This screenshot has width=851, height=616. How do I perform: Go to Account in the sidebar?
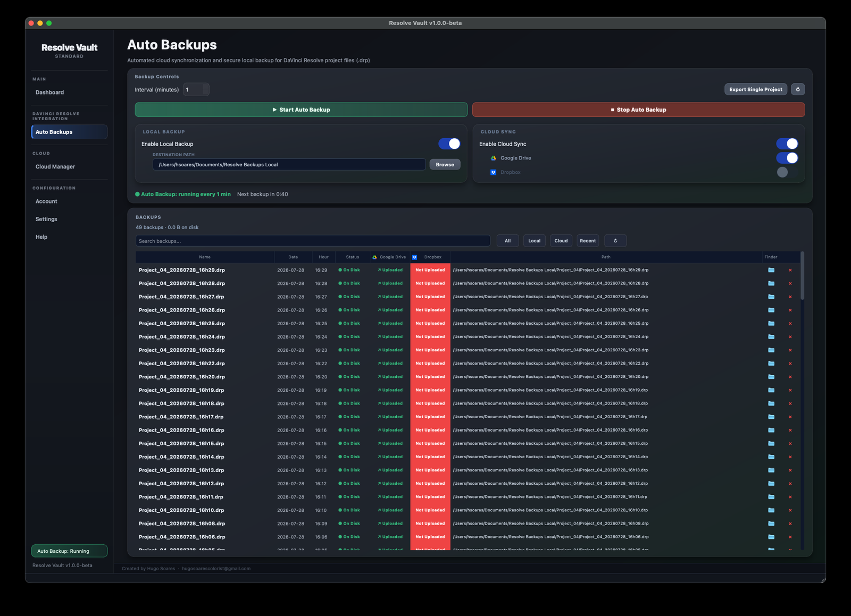[69, 201]
